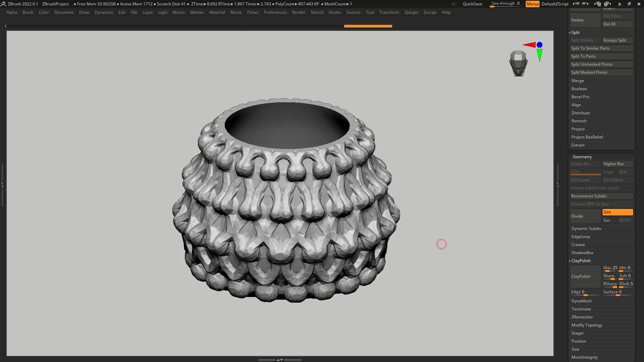Open the Alpha menu
The width and height of the screenshot is (644, 362).
12,12
